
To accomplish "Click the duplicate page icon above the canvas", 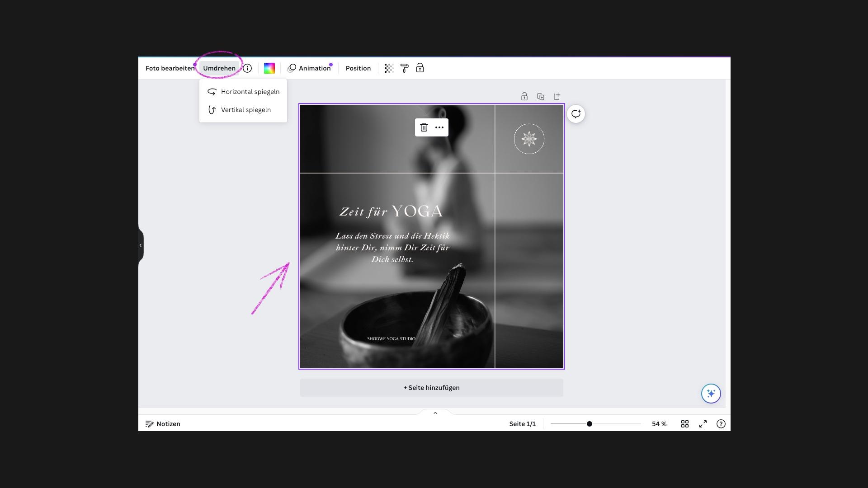I will pyautogui.click(x=541, y=97).
